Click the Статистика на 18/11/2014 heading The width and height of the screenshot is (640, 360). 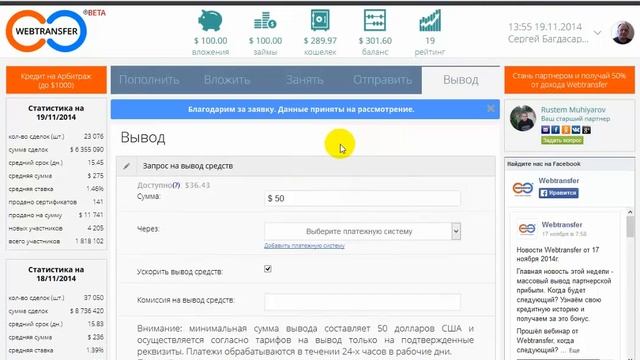pyautogui.click(x=56, y=274)
